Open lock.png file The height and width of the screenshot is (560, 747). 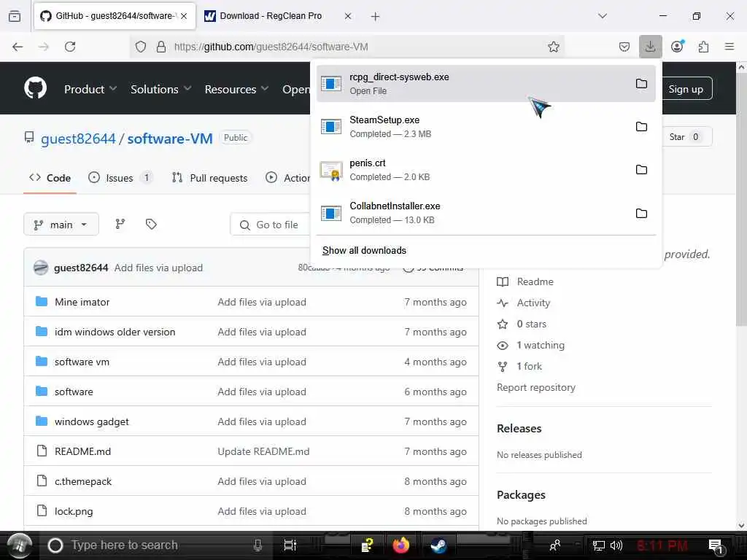74,511
